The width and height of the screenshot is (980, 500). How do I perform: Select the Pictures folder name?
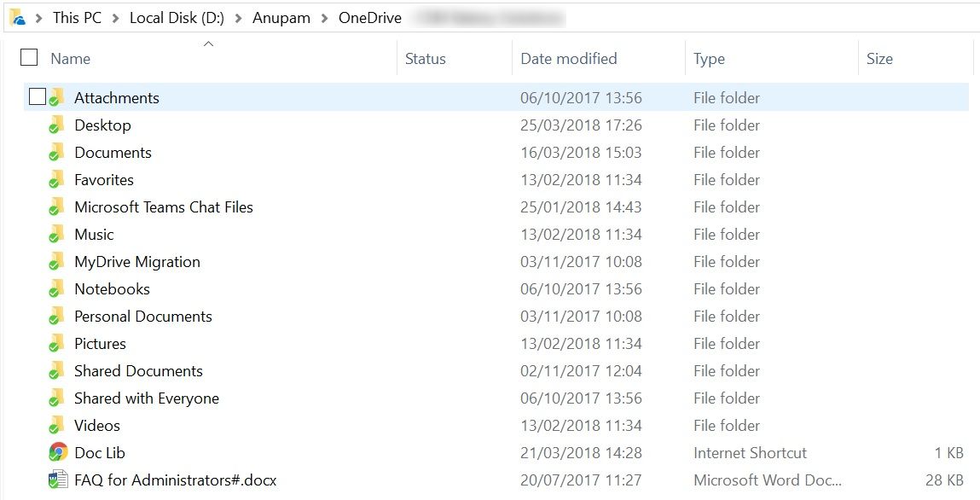coord(100,344)
